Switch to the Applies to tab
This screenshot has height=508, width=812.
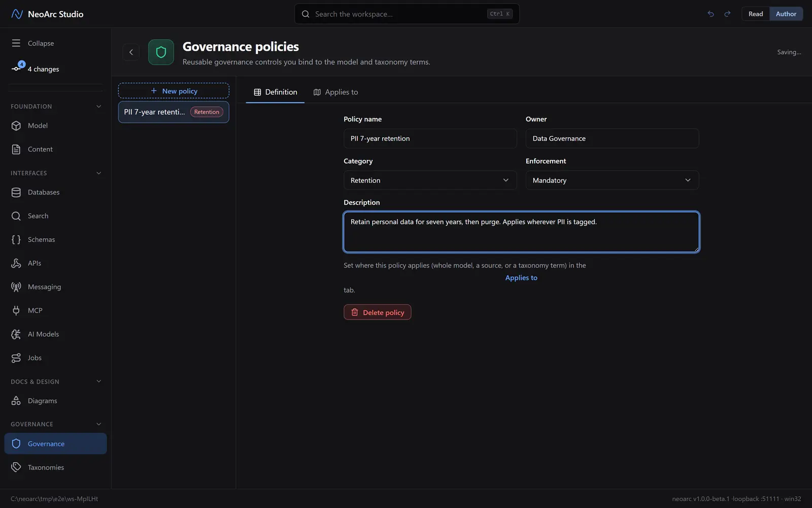click(x=335, y=92)
